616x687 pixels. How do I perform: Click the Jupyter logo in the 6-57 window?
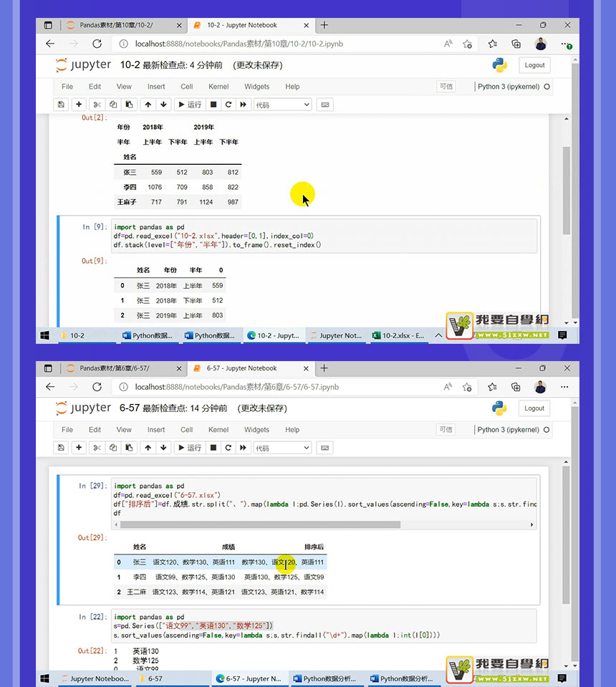click(x=83, y=408)
